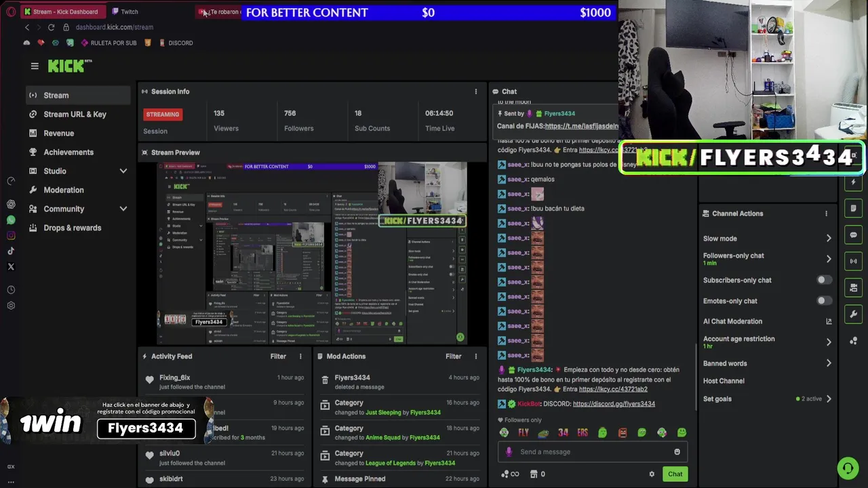The height and width of the screenshot is (488, 868).
Task: Open the RULETA POR SUB bookmark
Action: [108, 43]
